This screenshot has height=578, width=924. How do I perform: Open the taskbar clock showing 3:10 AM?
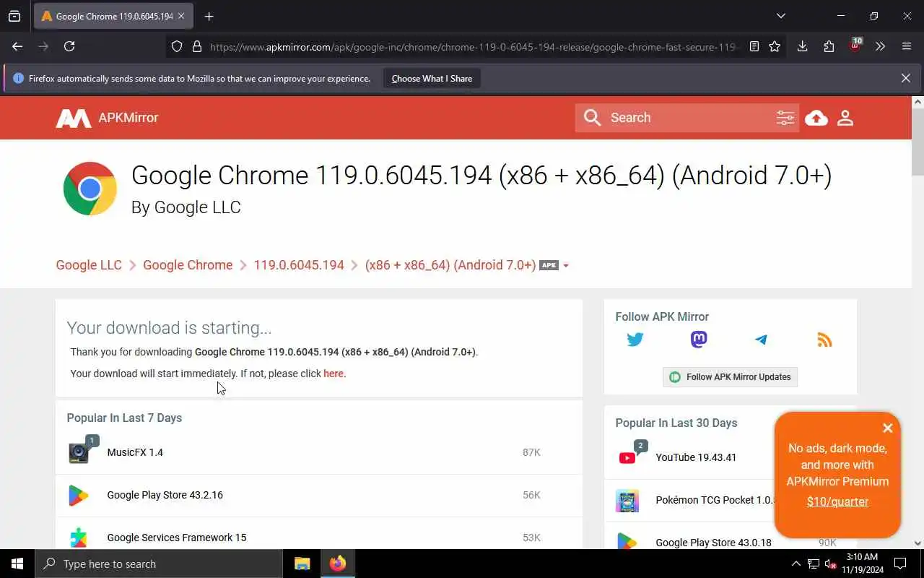pos(862,564)
